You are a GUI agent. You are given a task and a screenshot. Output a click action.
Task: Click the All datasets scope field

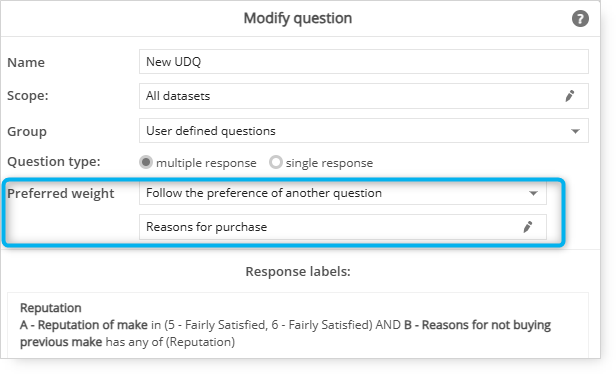click(364, 96)
